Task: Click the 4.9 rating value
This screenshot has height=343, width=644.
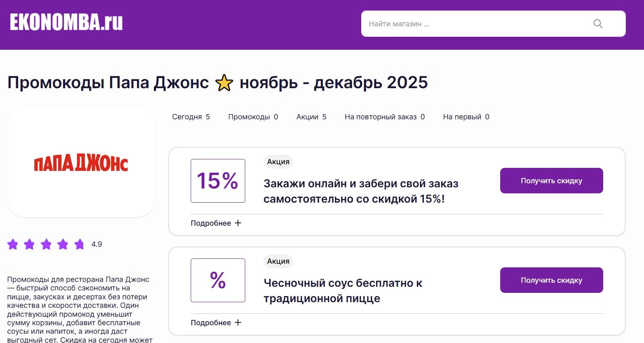Action: click(96, 244)
